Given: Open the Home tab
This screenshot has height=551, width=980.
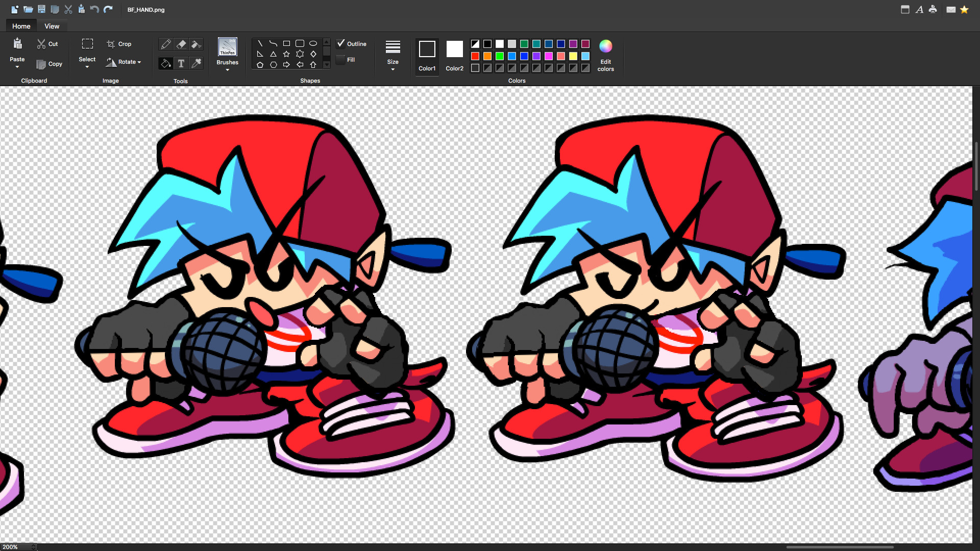Looking at the screenshot, I should coord(21,26).
